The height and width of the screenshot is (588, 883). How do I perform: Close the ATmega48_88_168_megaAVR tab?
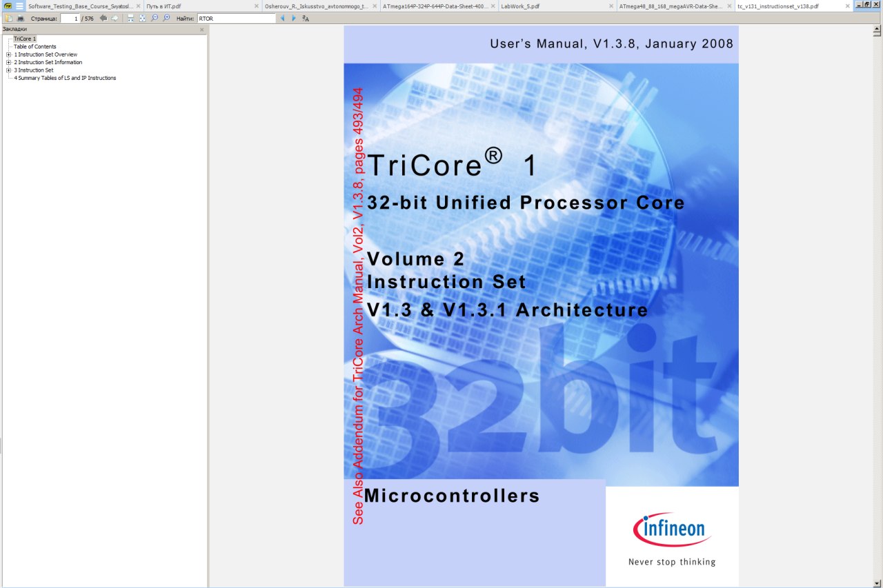730,6
